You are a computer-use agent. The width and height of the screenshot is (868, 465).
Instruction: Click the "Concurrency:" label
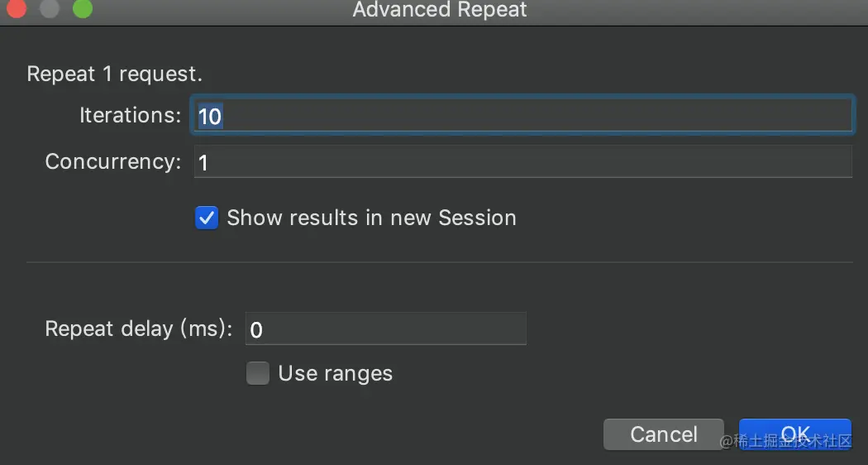coord(113,161)
